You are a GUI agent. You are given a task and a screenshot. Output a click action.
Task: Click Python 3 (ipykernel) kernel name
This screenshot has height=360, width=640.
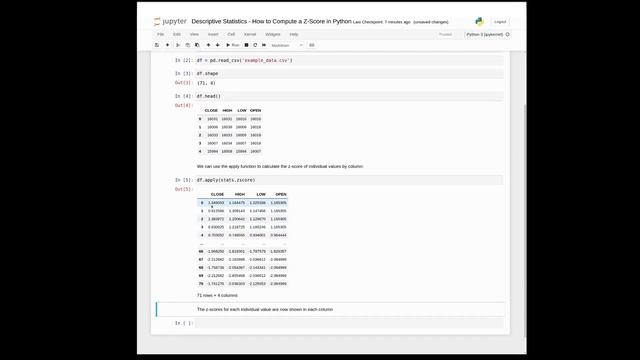coord(484,35)
